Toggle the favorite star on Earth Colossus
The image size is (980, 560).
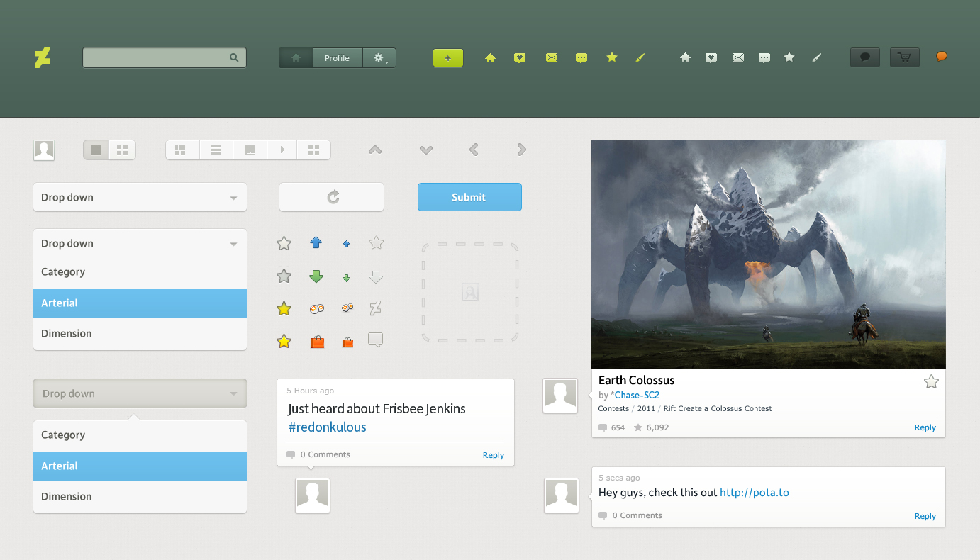point(931,381)
